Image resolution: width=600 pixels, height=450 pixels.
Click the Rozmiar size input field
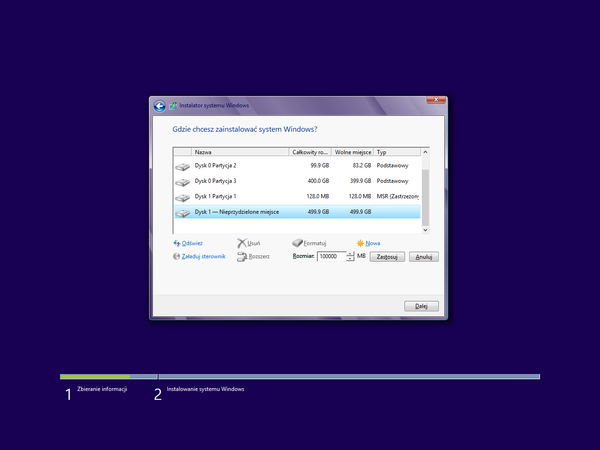331,257
